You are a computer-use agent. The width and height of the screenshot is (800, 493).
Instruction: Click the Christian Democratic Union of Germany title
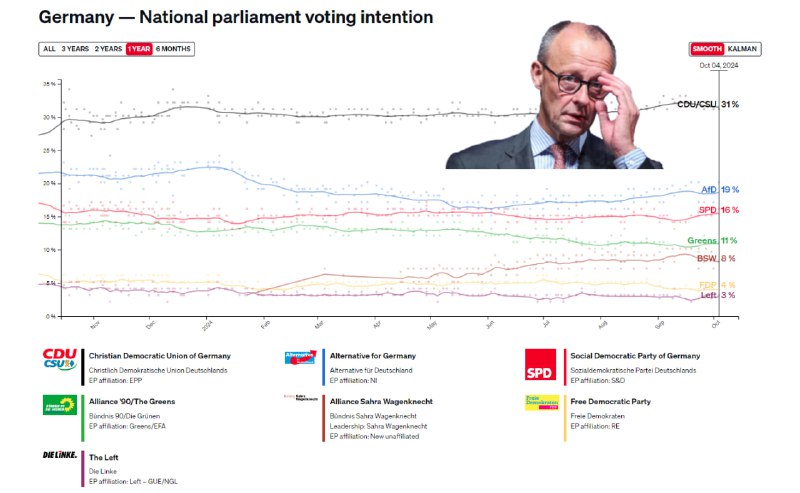pos(160,356)
